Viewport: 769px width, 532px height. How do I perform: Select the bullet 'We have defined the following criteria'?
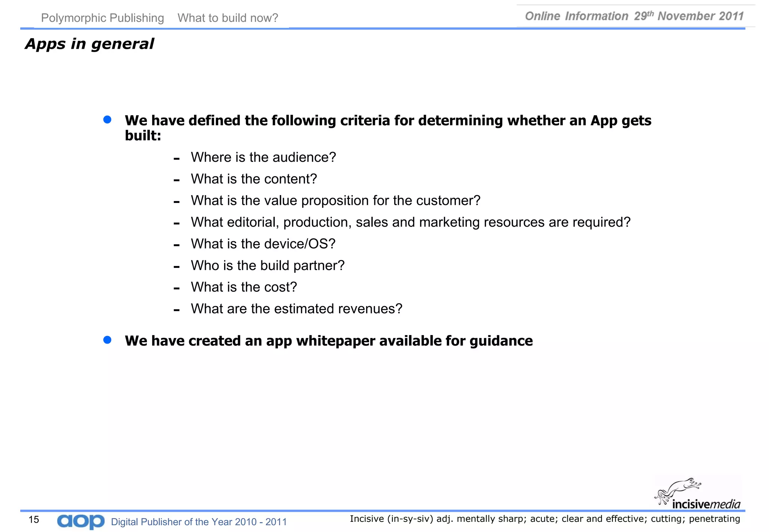coord(388,128)
